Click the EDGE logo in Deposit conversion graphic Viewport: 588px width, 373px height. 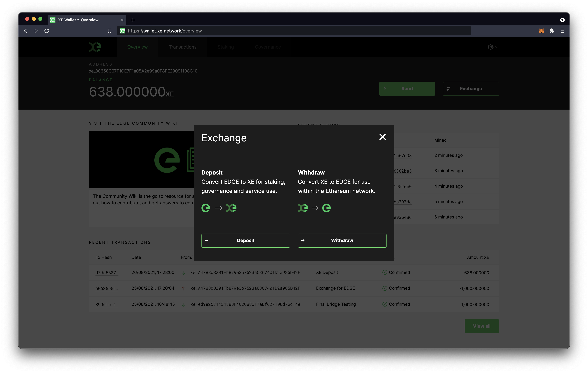click(x=206, y=208)
